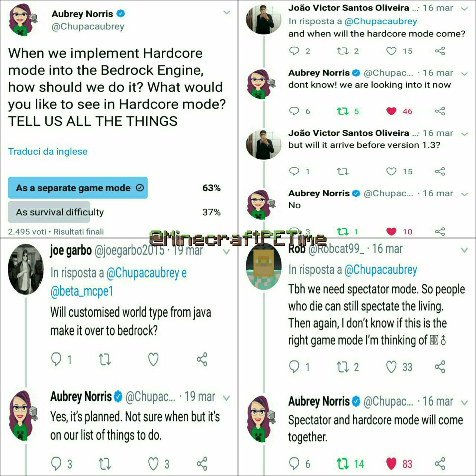Viewport: 476px width, 476px height.
Task: Open Aubrey Norris profile avatar on poll tweet
Action: point(23,20)
